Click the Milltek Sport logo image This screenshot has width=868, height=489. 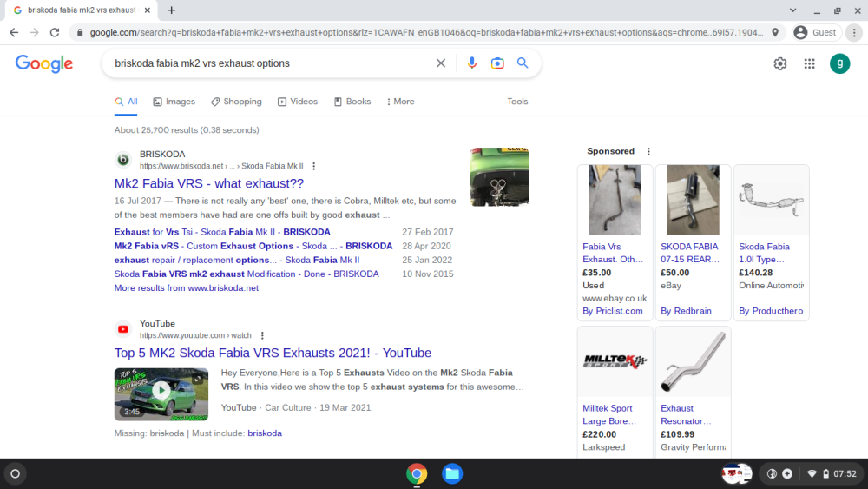(615, 361)
